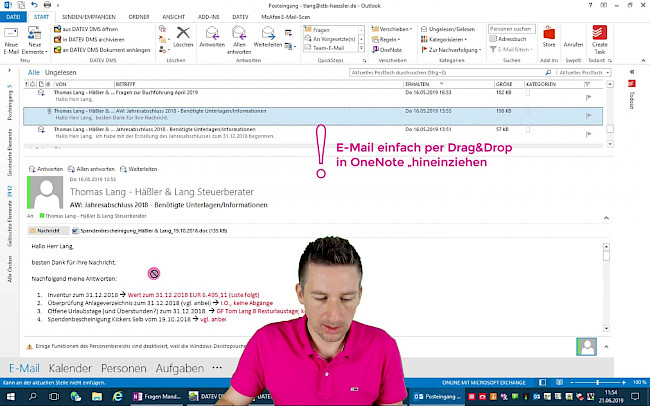Toggle follow-up flag on selected email
The height and width of the screenshot is (406, 650).
pos(587,115)
